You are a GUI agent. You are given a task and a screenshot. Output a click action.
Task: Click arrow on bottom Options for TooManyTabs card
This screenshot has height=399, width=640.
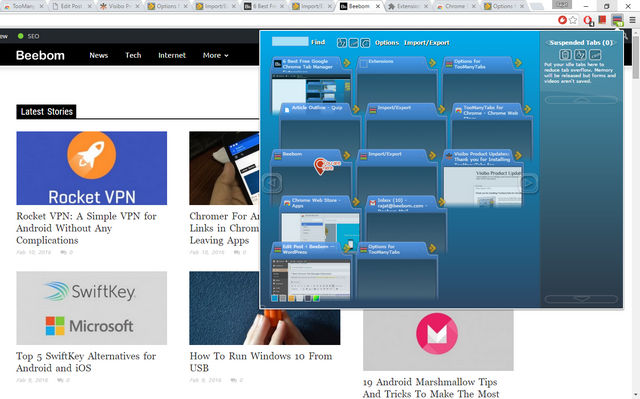(x=432, y=248)
